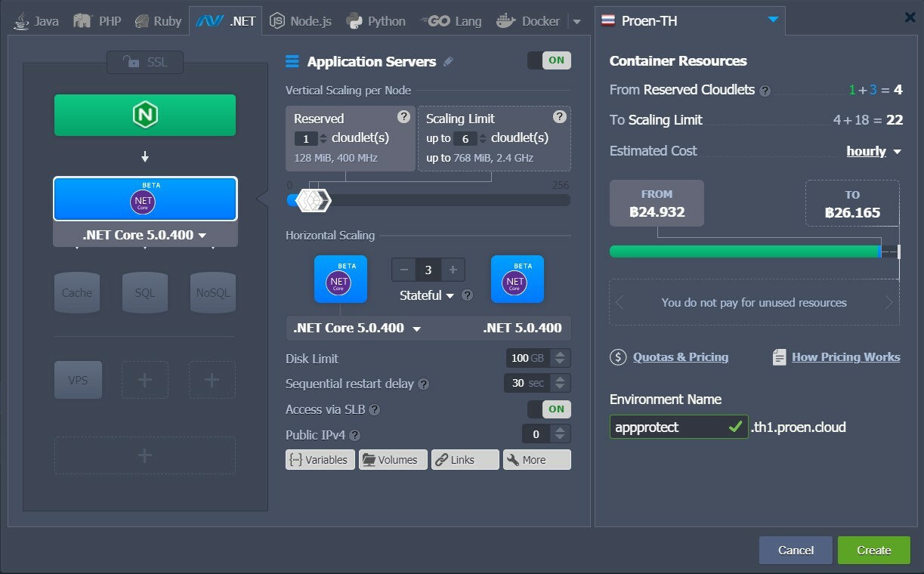
Task: Open the .NET Core 5.0.400 stack dropdown bar
Action: pos(428,328)
